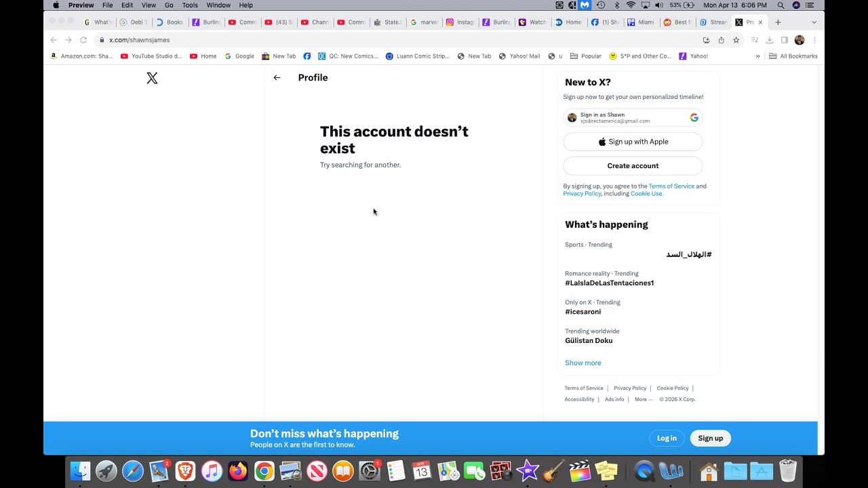Switch to the Books tab
868x488 pixels.
[x=170, y=22]
